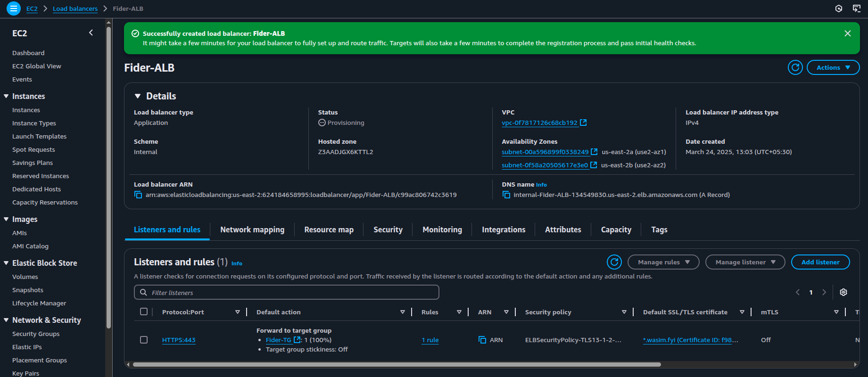This screenshot has height=377, width=868.
Task: Switch to Security tab
Action: pos(388,229)
